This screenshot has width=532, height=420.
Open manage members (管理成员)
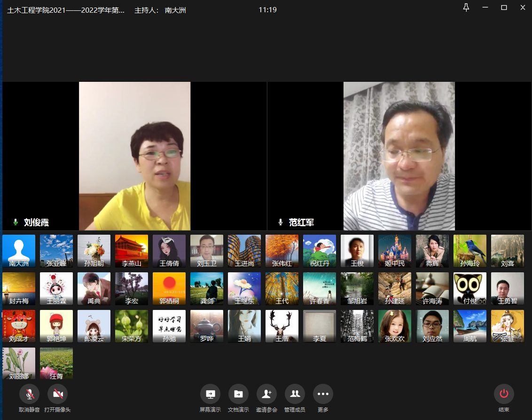[295, 394]
